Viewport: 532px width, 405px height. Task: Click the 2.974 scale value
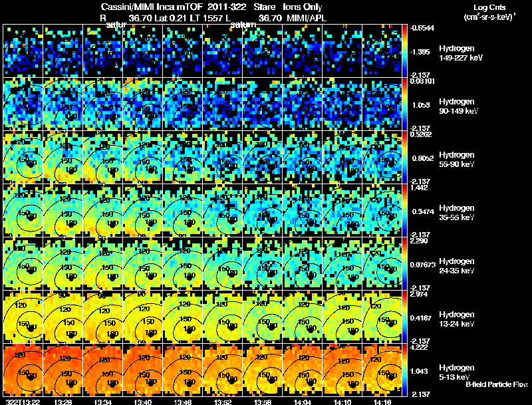(x=419, y=294)
